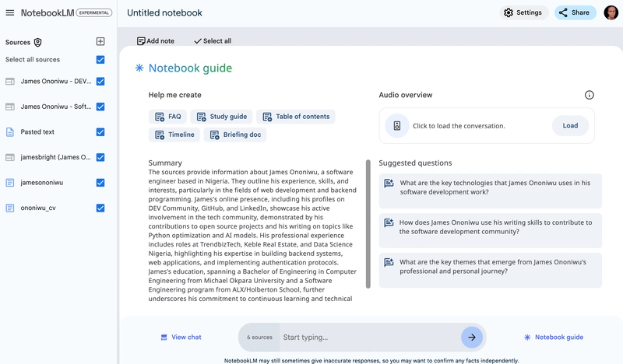Generate a Table of contents

pos(296,117)
